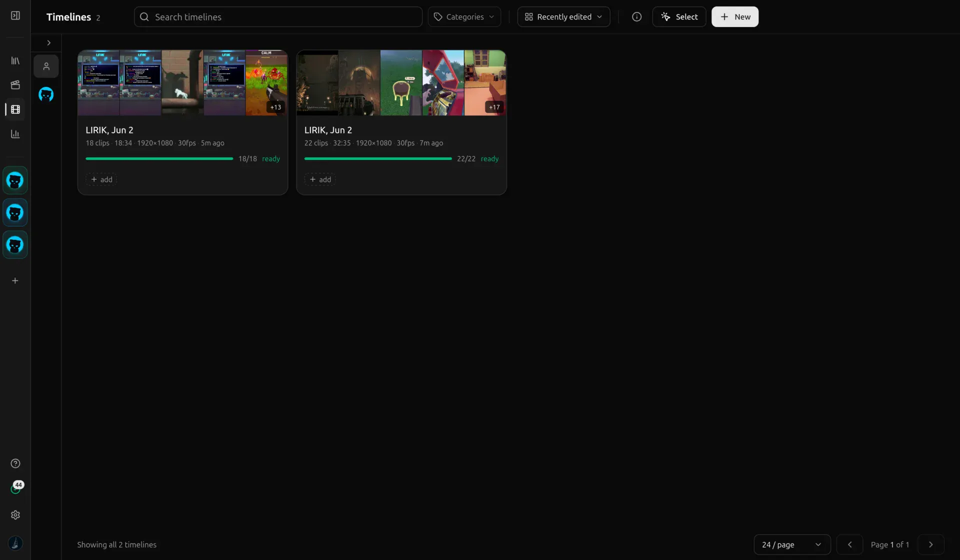960x560 pixels.
Task: Click the Select button
Action: (679, 16)
